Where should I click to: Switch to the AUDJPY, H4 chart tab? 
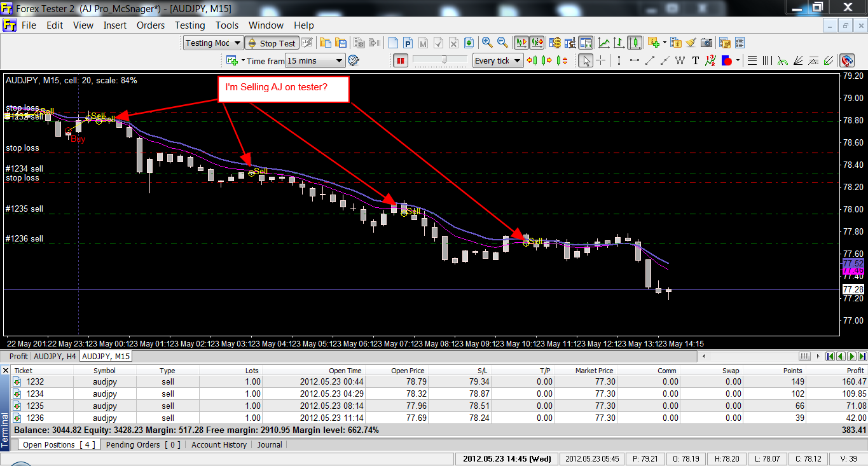coord(55,357)
